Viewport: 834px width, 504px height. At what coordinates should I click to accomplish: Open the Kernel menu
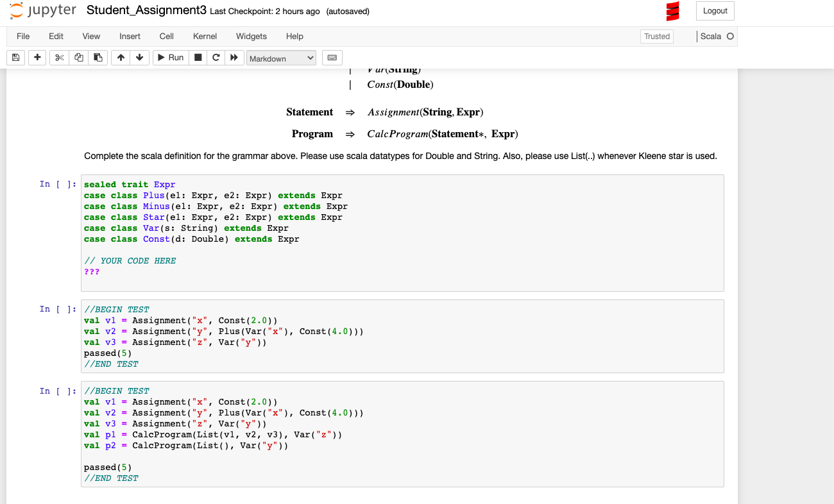coord(205,37)
